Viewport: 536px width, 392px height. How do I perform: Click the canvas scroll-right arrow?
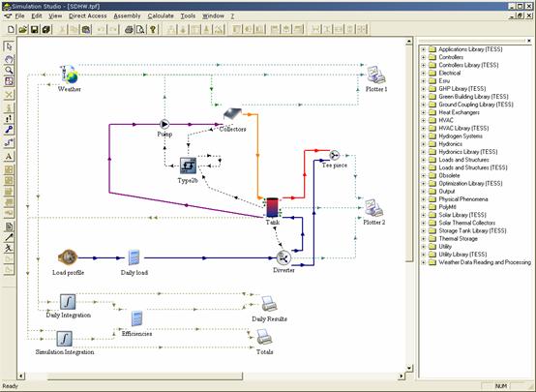tap(402, 377)
